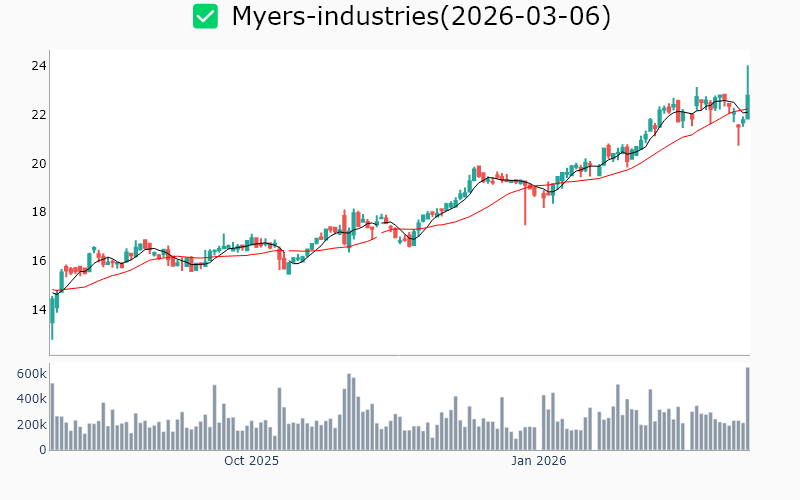Click the long red wick dipping below 18
The height and width of the screenshot is (500, 800).
pos(525,210)
